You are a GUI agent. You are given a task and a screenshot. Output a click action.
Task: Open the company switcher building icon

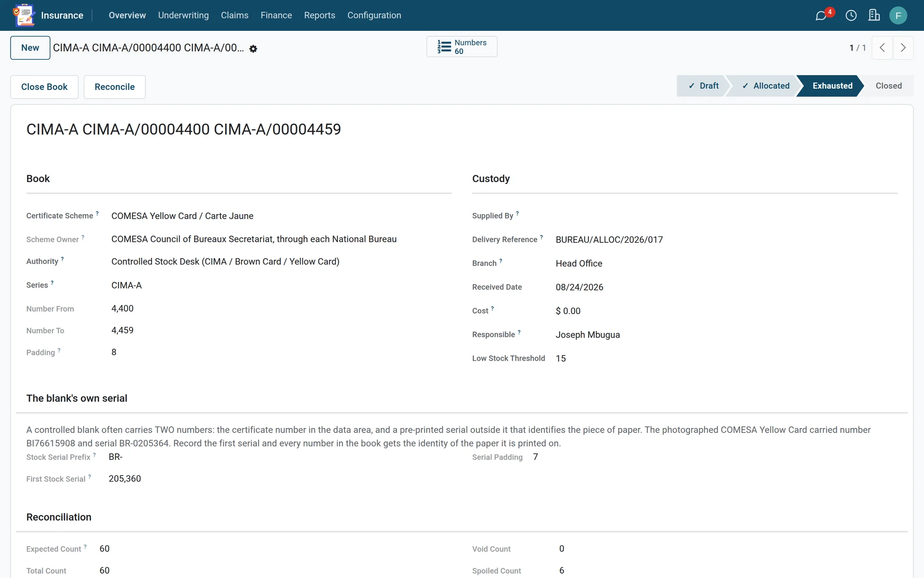click(874, 15)
